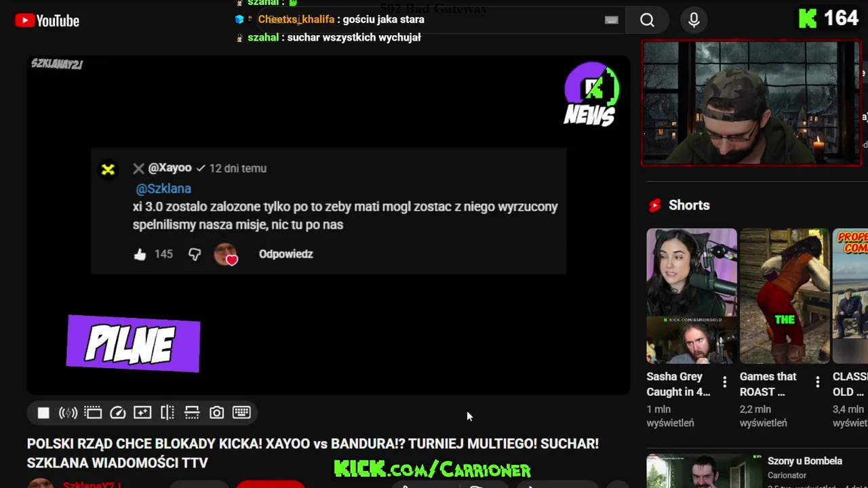
Task: Click the 1 mln wyświetleń view count
Action: (670, 416)
